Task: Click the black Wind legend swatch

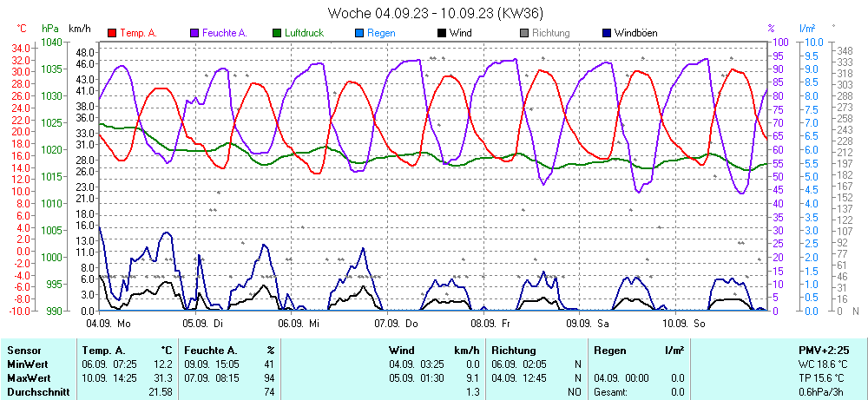Action: point(442,33)
